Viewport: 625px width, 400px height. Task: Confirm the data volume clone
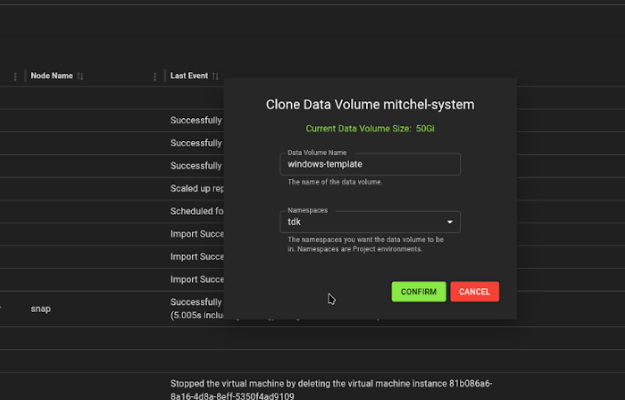pos(418,291)
